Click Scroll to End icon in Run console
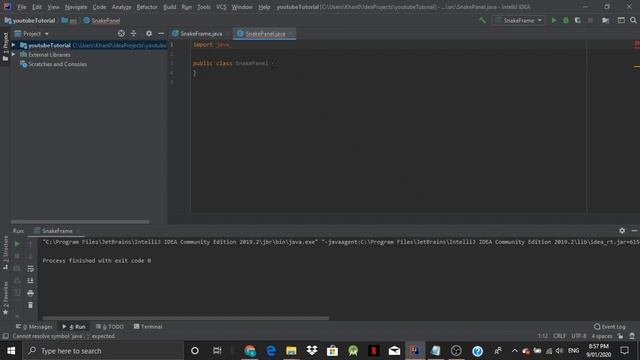This screenshot has width=640, height=360. click(31, 280)
